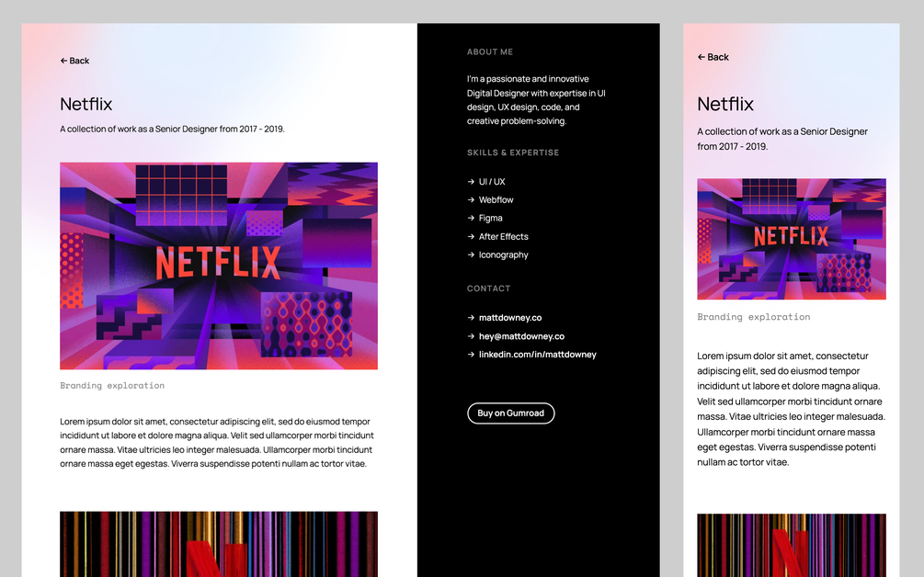Open the Netflix branding image in desktop view

(x=219, y=266)
